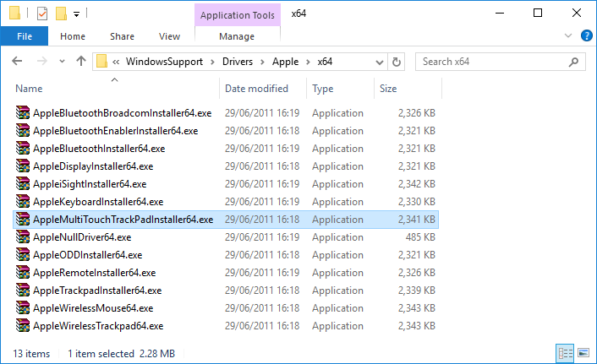Open the File menu
This screenshot has height=364, width=597.
[x=25, y=36]
